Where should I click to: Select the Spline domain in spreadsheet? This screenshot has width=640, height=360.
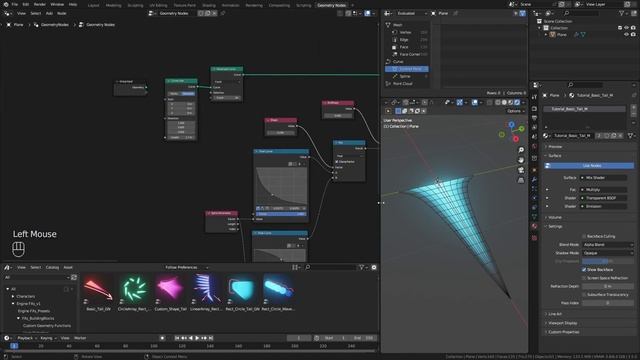[405, 76]
